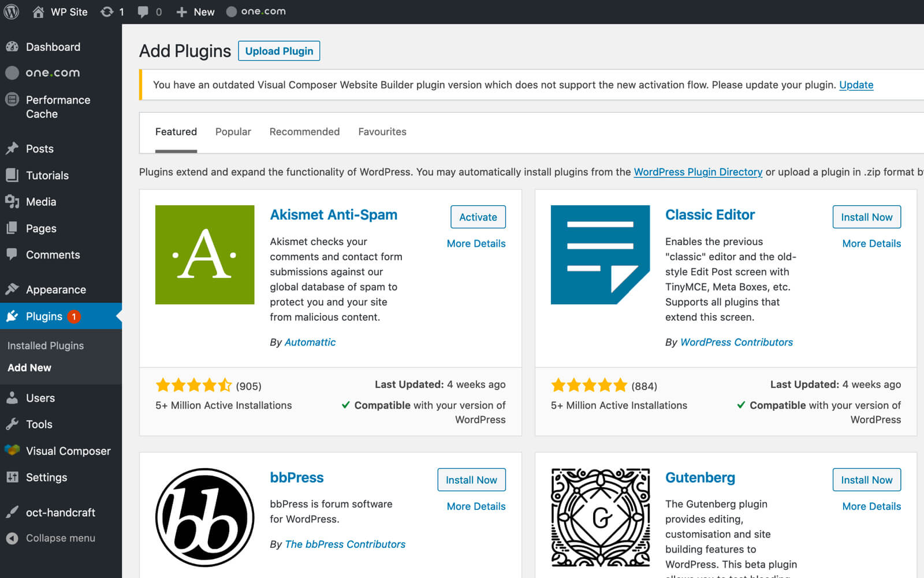Install the Gutenberg plugin
Screen dimensions: 924x578
(x=867, y=480)
